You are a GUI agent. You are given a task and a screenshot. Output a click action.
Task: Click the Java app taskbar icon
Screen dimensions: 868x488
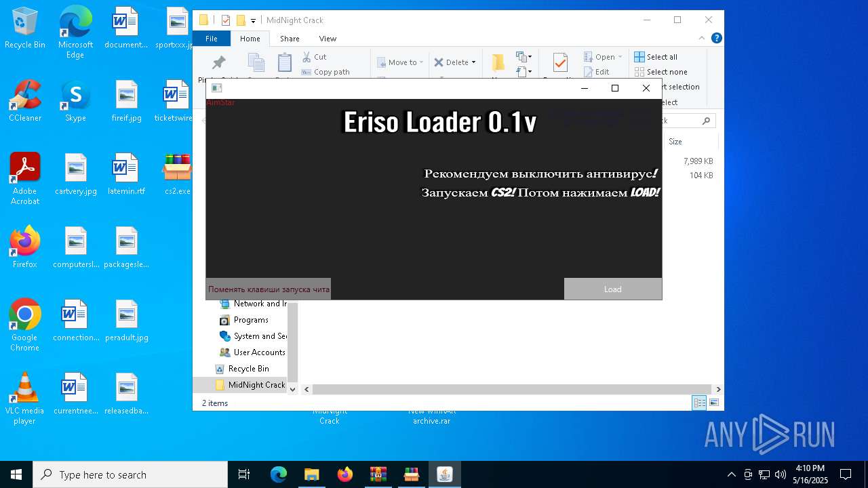(x=444, y=474)
